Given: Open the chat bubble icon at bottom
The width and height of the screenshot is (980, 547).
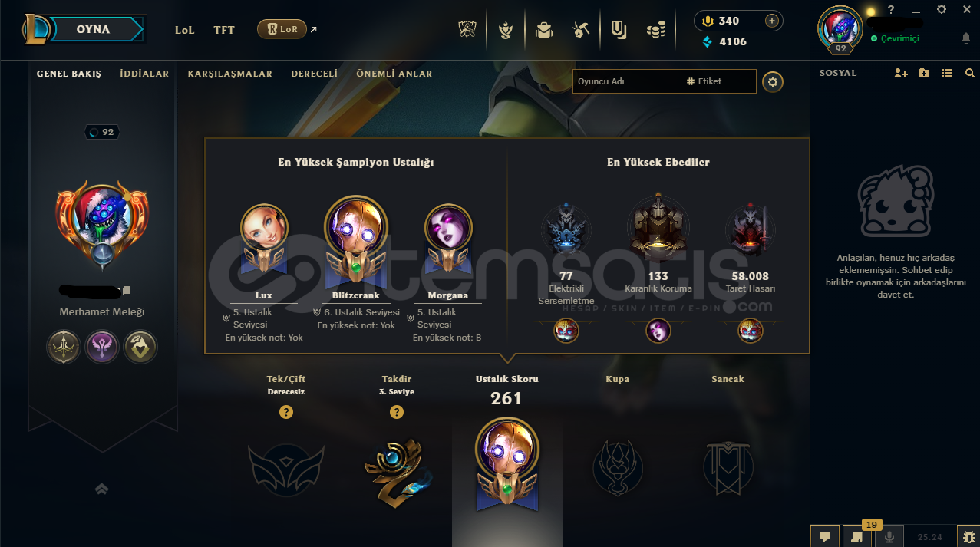Looking at the screenshot, I should (825, 537).
